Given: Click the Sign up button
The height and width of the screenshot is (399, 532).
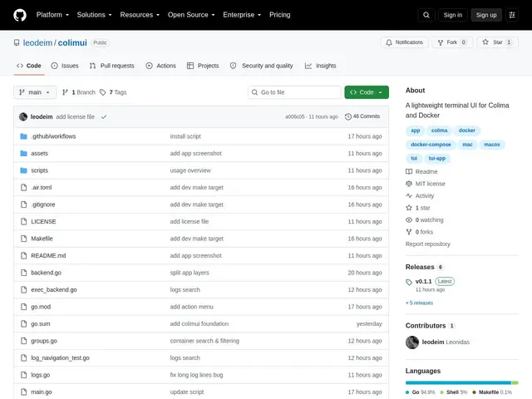Looking at the screenshot, I should tap(486, 15).
